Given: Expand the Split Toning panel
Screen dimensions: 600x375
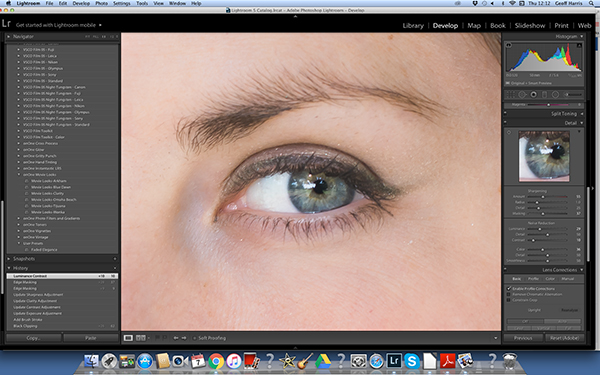Looking at the screenshot, I should point(582,114).
